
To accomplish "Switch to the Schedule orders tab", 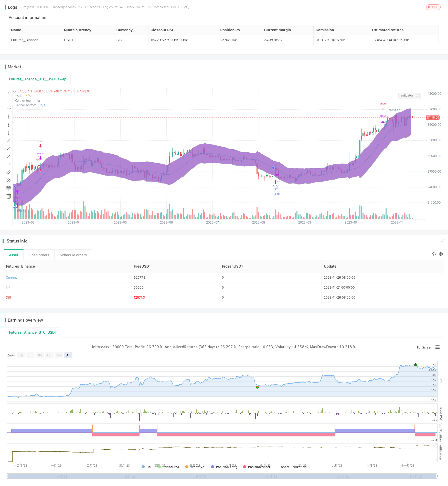I will point(73,255).
